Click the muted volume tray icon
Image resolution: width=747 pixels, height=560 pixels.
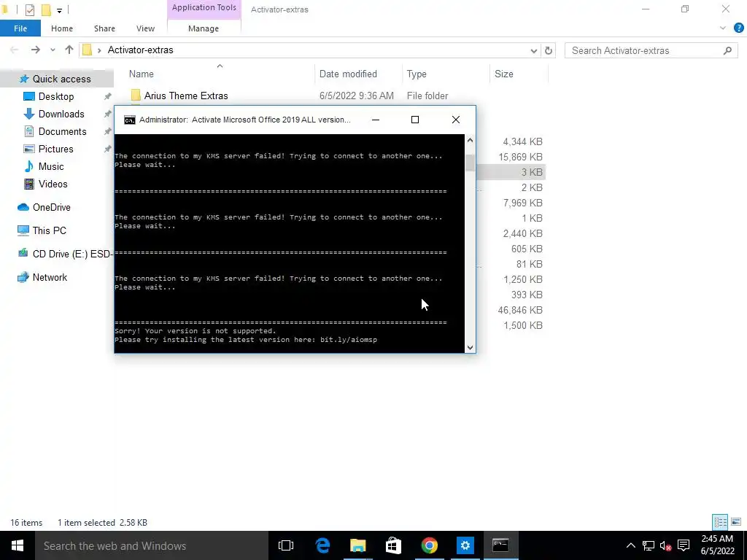[x=665, y=545]
